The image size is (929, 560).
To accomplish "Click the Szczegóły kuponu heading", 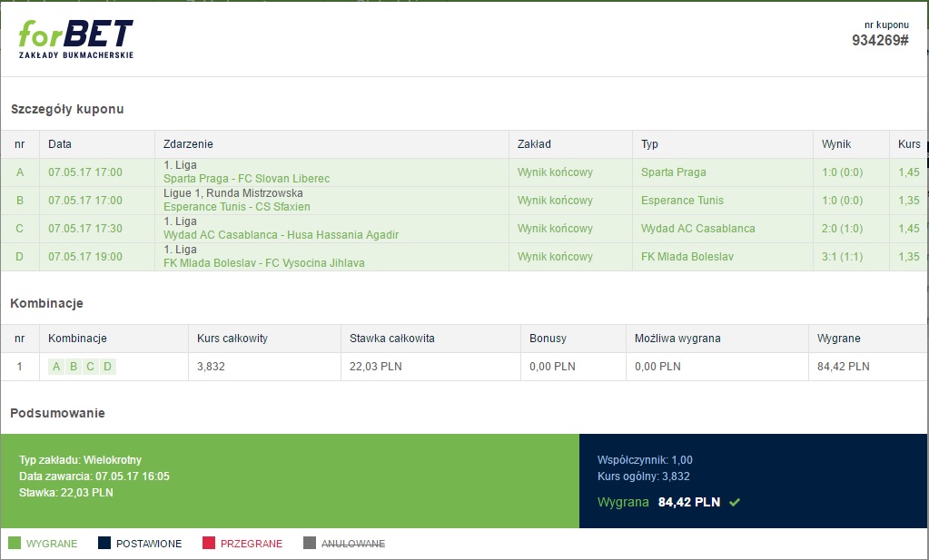I will coord(67,110).
